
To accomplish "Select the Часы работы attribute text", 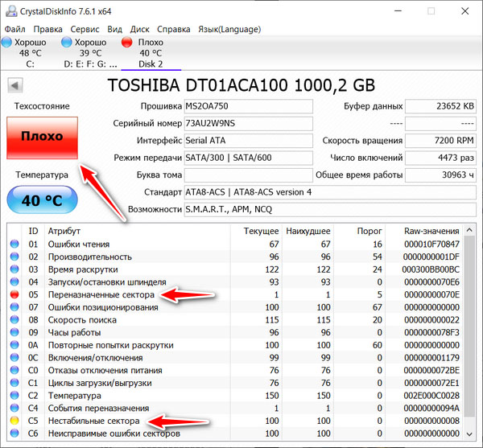I will pyautogui.click(x=74, y=333).
